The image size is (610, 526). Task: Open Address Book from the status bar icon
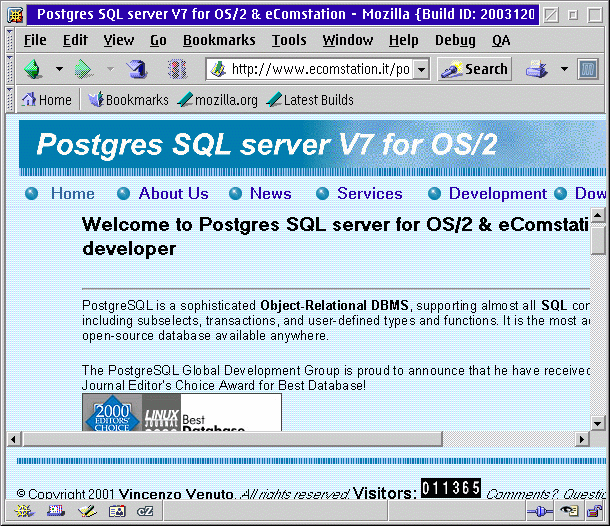(x=117, y=511)
